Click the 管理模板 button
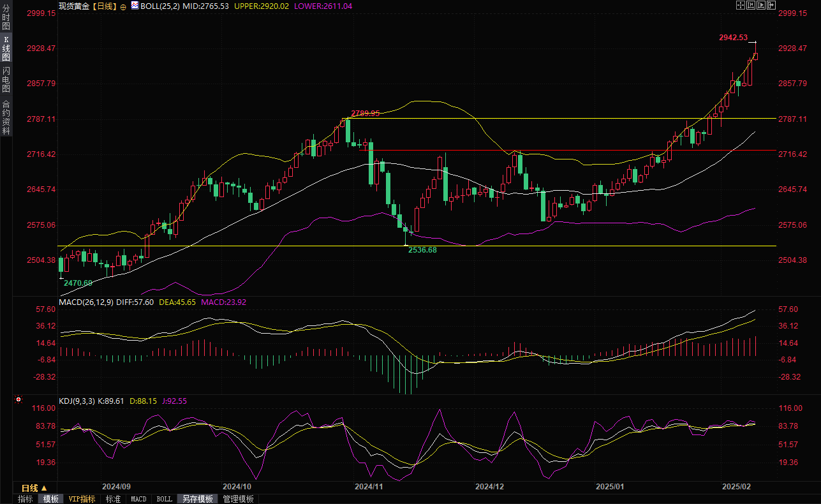 (x=238, y=499)
